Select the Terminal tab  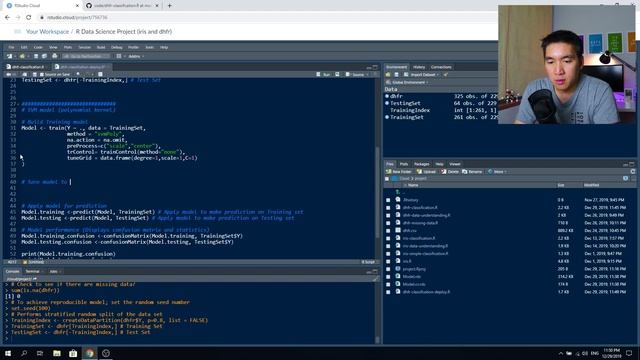point(32,271)
